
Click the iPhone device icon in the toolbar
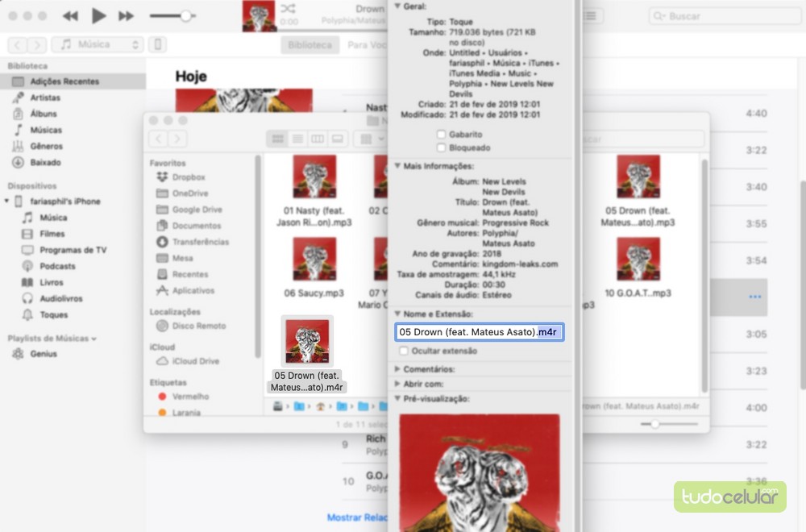(x=159, y=45)
